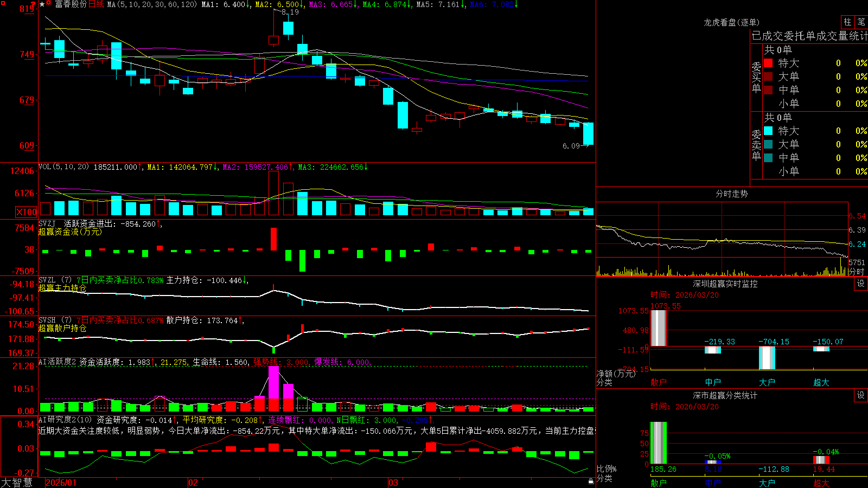Click MA(5,10,20,30,60,120) indicator parameters

point(152,4)
